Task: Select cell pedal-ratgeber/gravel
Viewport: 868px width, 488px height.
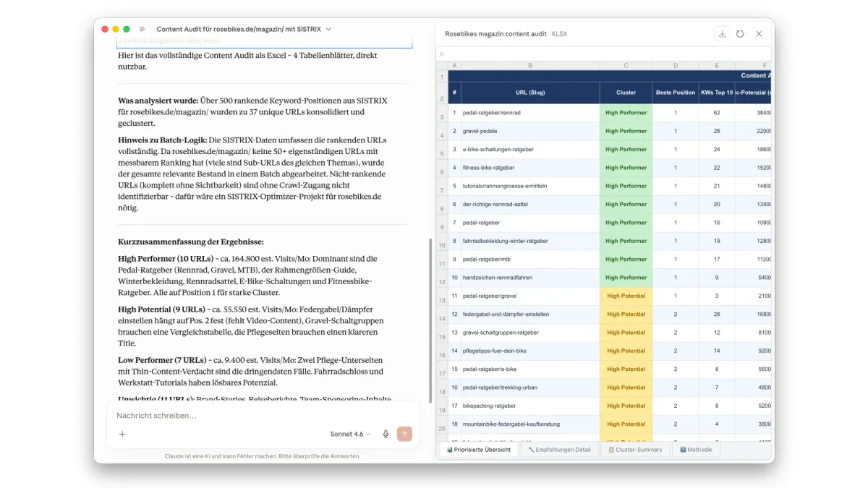Action: click(530, 296)
